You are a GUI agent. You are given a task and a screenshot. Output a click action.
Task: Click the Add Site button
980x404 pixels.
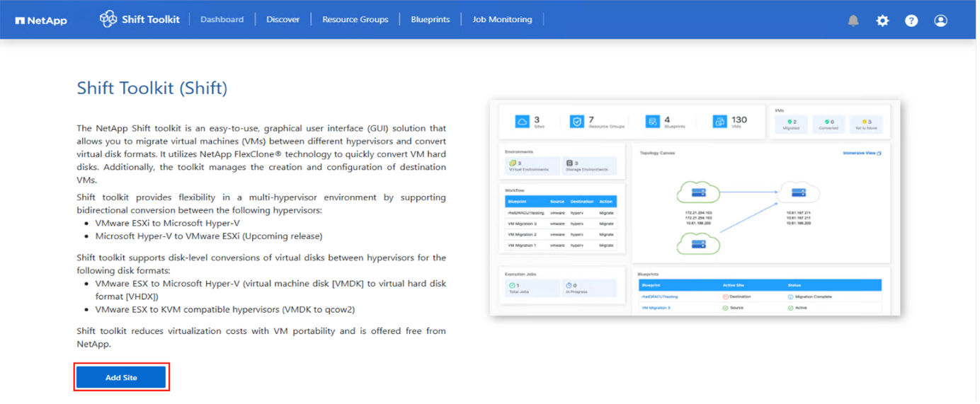click(x=122, y=379)
